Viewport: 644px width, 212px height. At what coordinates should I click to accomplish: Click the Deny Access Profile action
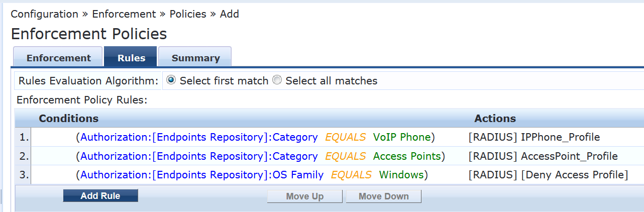point(548,175)
